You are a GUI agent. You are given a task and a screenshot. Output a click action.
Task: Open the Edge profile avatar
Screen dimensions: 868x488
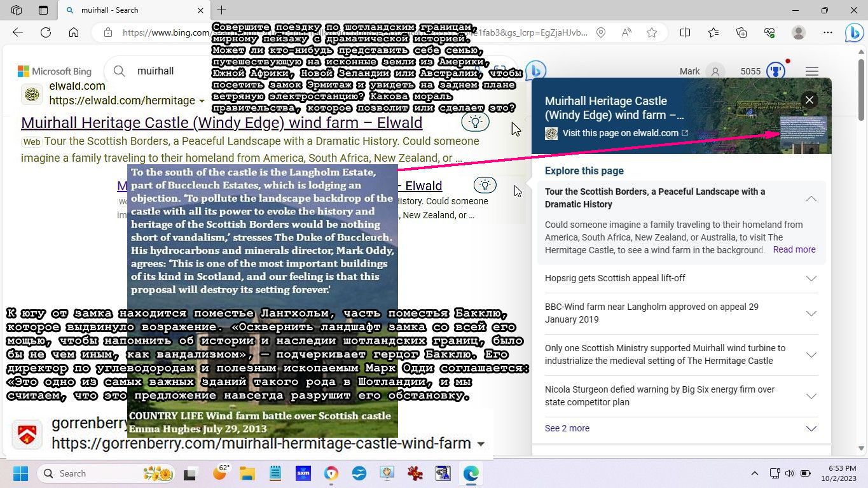[799, 32]
